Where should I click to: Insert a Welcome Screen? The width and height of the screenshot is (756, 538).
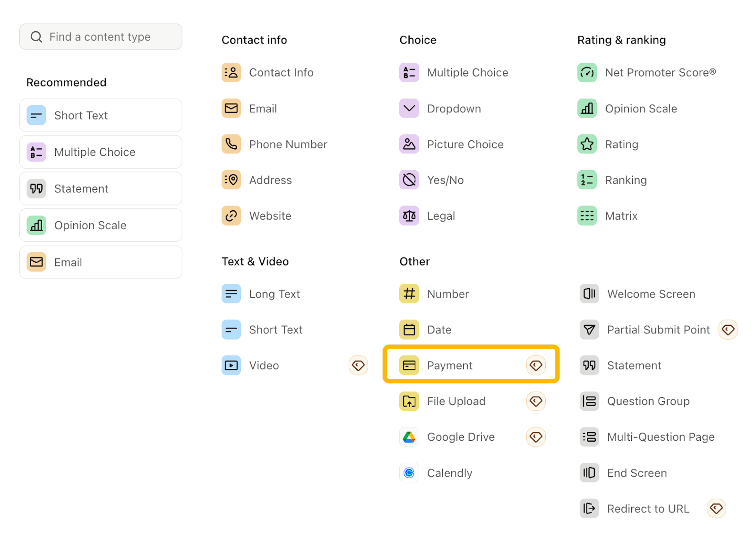(651, 294)
